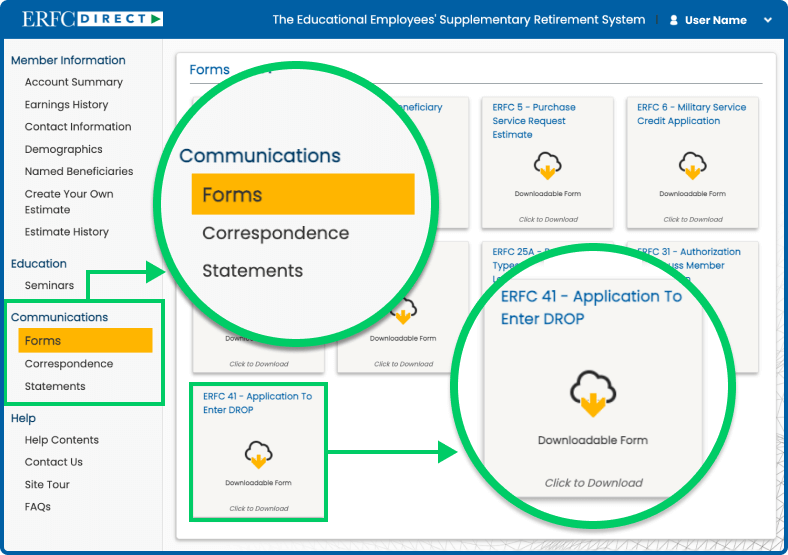This screenshot has height=555, width=788.
Task: Click the Help section heading
Action: point(23,418)
